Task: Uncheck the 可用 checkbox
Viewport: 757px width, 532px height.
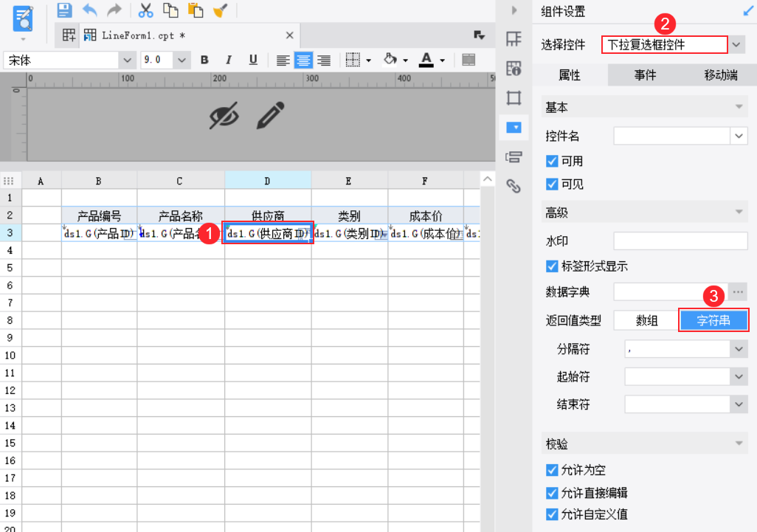Action: click(552, 162)
